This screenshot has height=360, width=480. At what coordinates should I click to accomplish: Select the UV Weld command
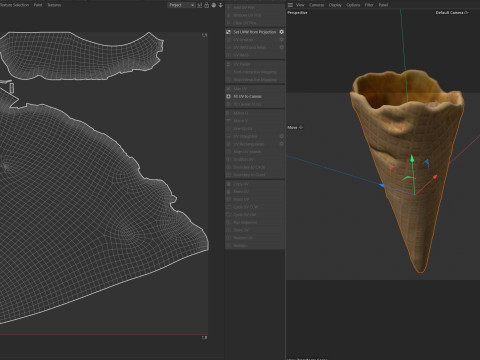point(241,55)
